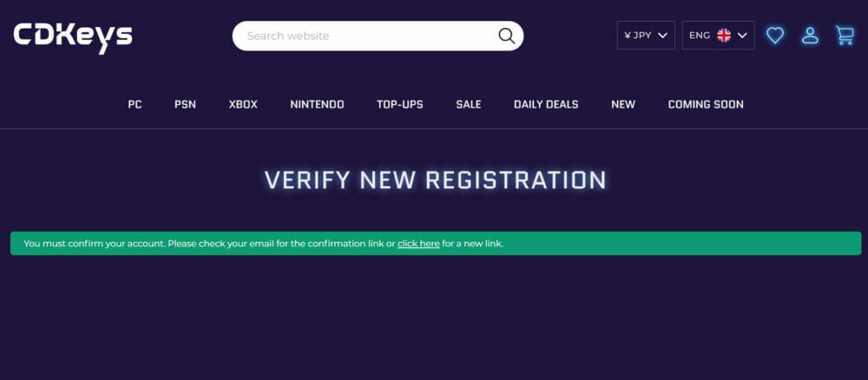Open the SALE section
The height and width of the screenshot is (380, 868).
point(468,104)
